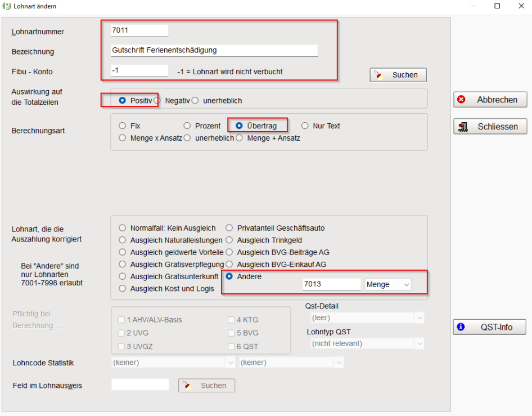The height and width of the screenshot is (416, 532).
Task: Click the Schliessen button
Action: pyautogui.click(x=490, y=127)
